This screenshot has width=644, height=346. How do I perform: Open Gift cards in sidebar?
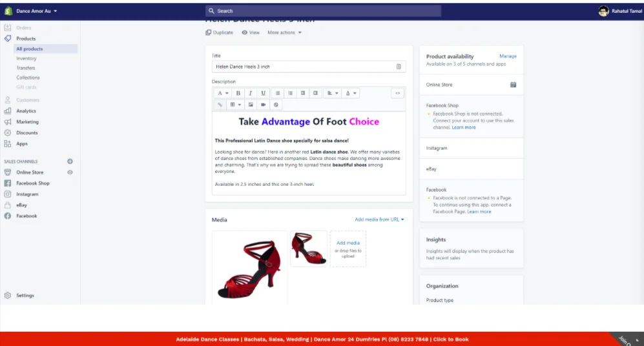(26, 87)
